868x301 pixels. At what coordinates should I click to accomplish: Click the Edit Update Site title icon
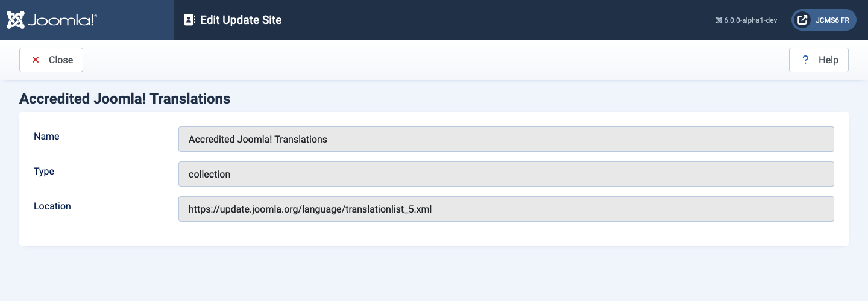[x=189, y=20]
